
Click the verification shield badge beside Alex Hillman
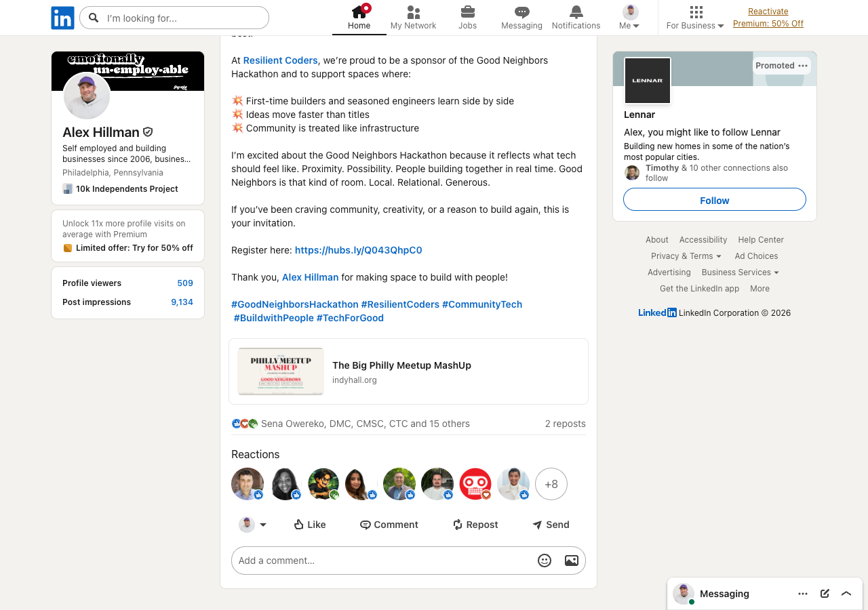pyautogui.click(x=148, y=132)
